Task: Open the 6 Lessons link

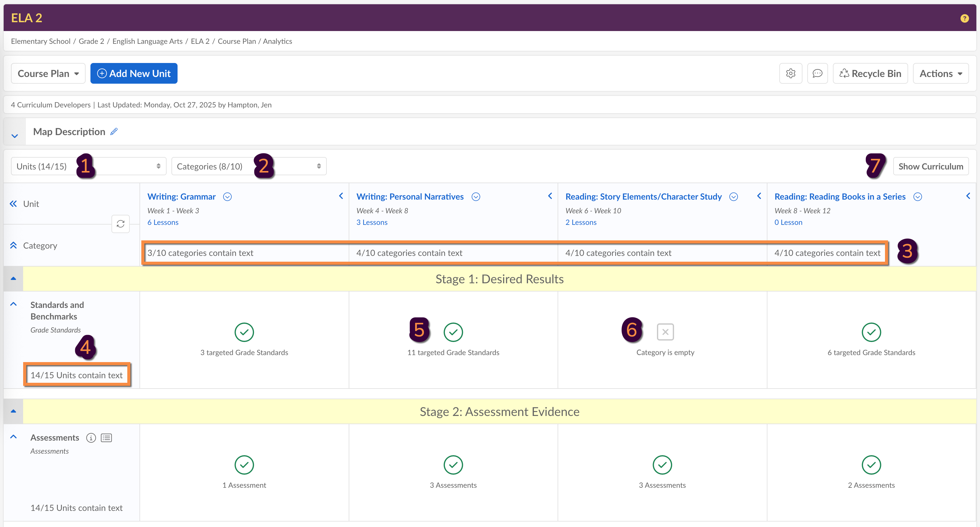Action: [163, 222]
